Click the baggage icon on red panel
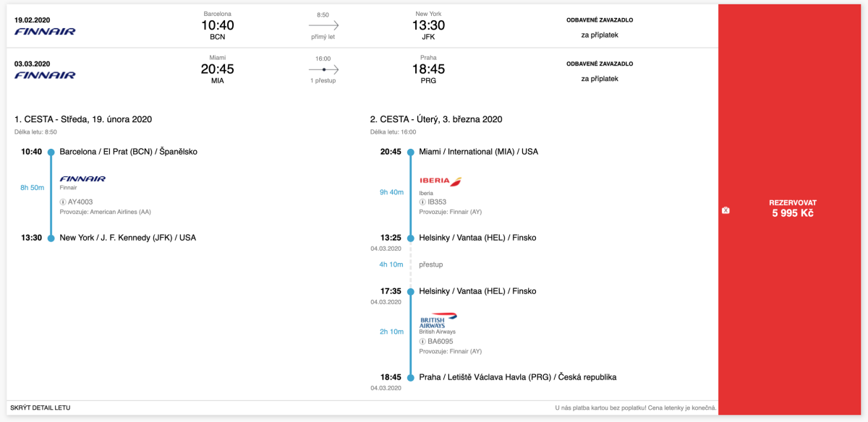The image size is (868, 422). (x=726, y=210)
